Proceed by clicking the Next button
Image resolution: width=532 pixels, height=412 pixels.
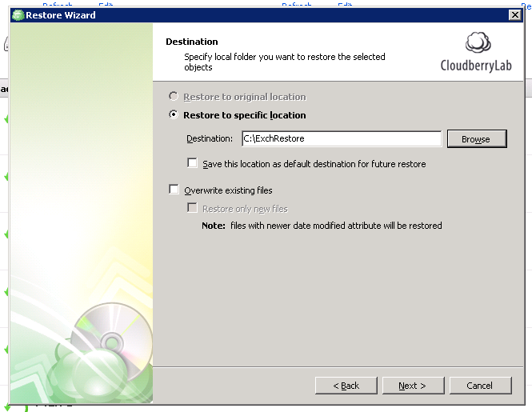(x=412, y=386)
